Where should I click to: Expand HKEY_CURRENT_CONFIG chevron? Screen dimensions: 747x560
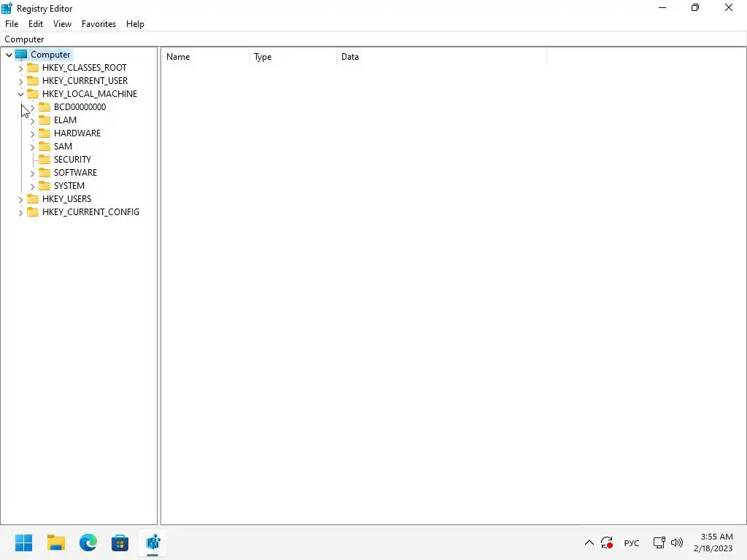(20, 213)
